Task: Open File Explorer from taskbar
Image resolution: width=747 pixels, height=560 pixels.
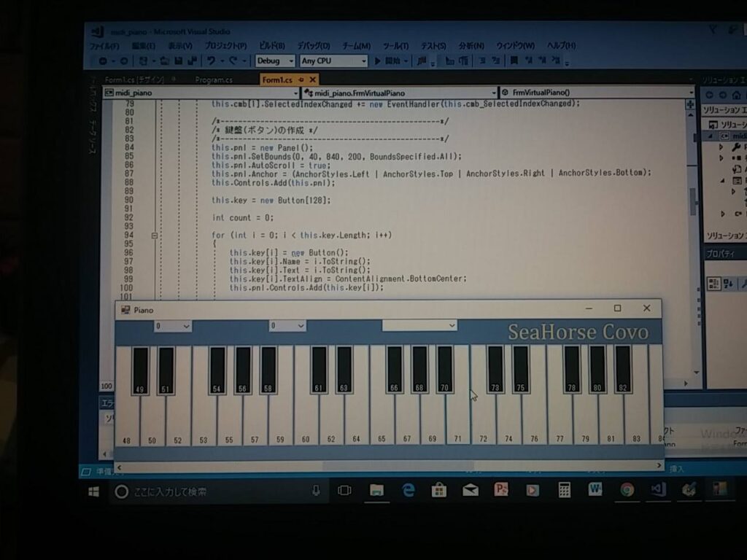Action: tap(376, 491)
